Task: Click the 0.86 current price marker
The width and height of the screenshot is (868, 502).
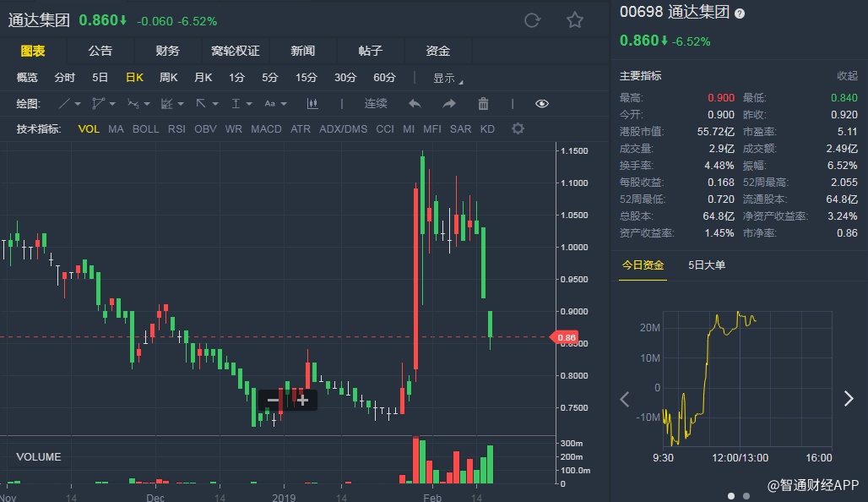Action: click(x=564, y=337)
